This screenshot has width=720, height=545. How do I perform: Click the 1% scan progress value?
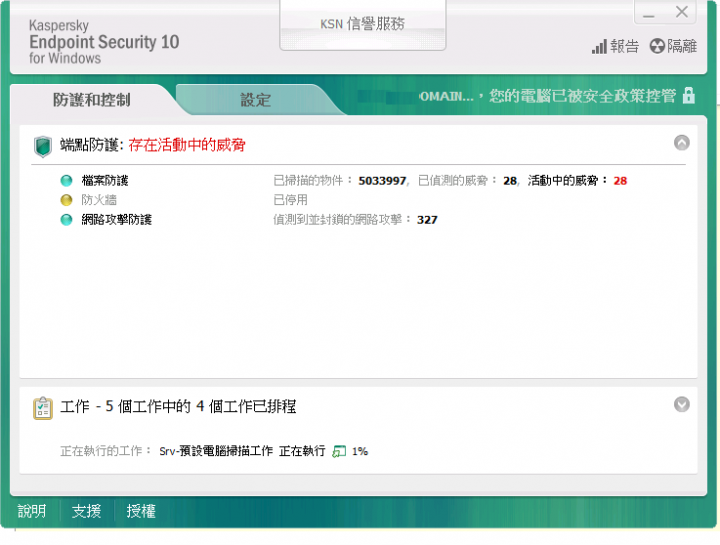(x=360, y=452)
